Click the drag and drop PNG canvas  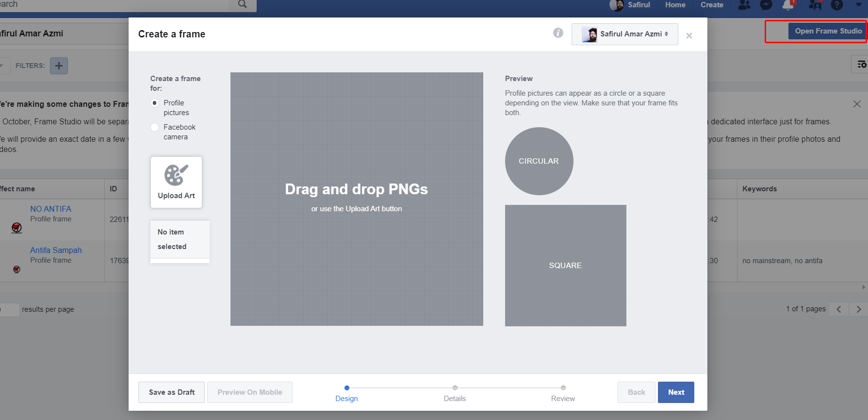(357, 199)
